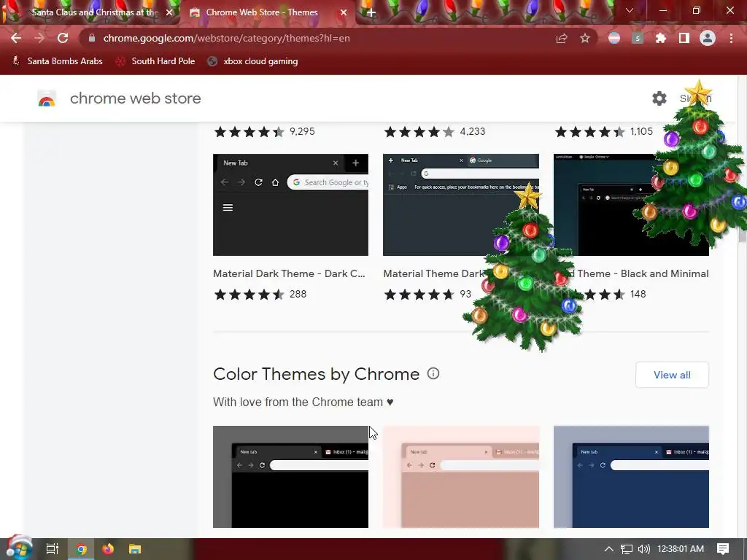The width and height of the screenshot is (747, 560).
Task: Open the Chrome profile avatar
Action: (708, 38)
